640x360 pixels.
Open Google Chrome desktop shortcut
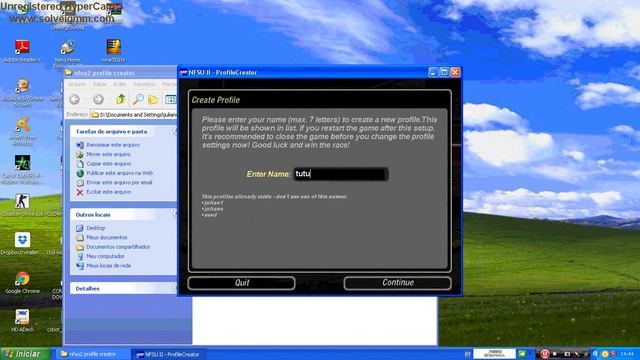pos(22,282)
